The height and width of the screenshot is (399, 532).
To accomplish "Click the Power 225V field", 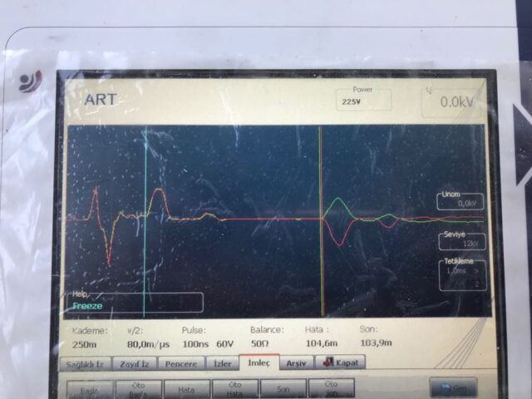I will coord(362,100).
